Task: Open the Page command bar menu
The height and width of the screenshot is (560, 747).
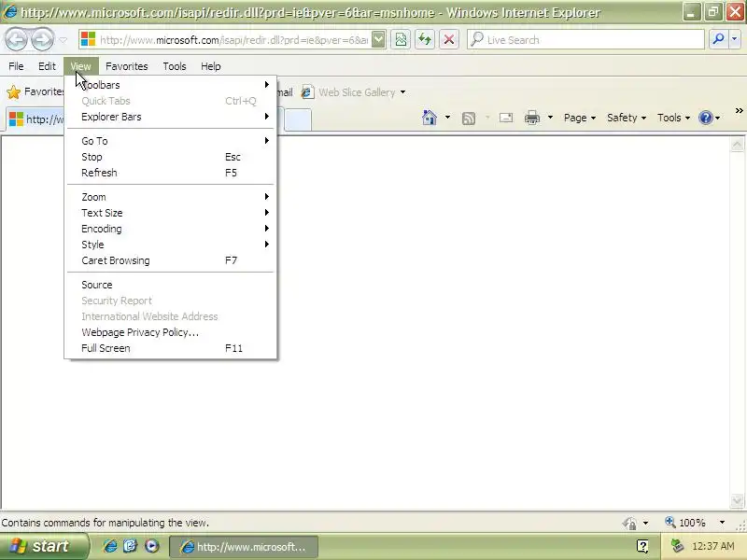Action: [579, 118]
